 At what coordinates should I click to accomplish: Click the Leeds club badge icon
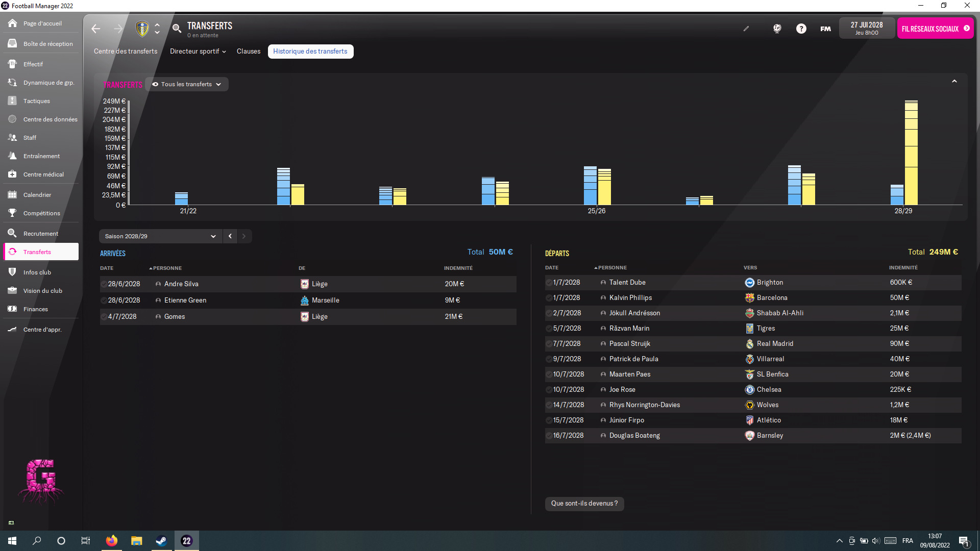tap(142, 29)
